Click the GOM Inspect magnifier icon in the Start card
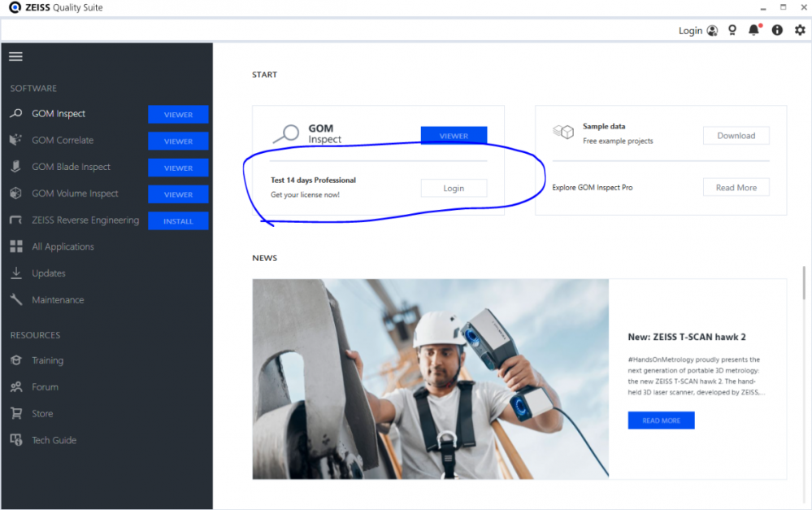This screenshot has height=510, width=812. pos(285,133)
